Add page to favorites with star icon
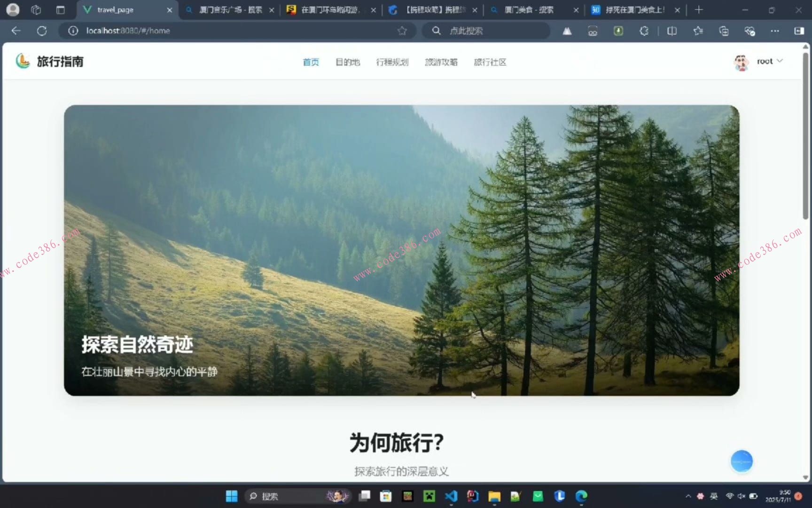 tap(402, 31)
